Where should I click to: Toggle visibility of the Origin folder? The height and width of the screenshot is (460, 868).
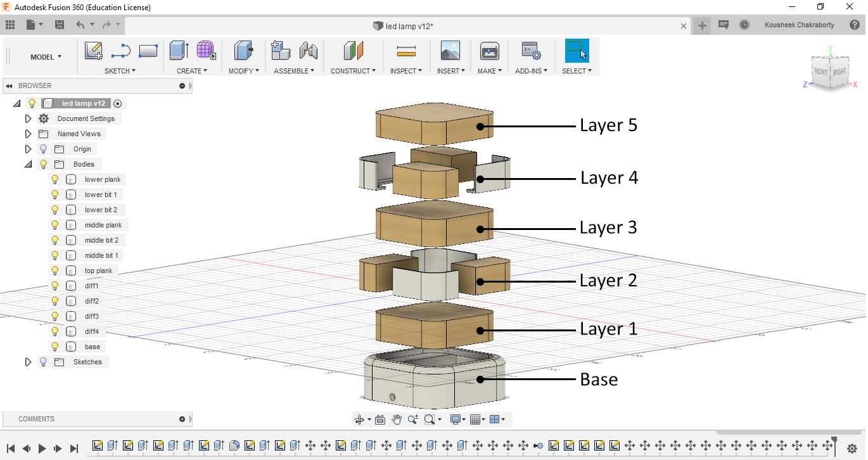pos(42,149)
